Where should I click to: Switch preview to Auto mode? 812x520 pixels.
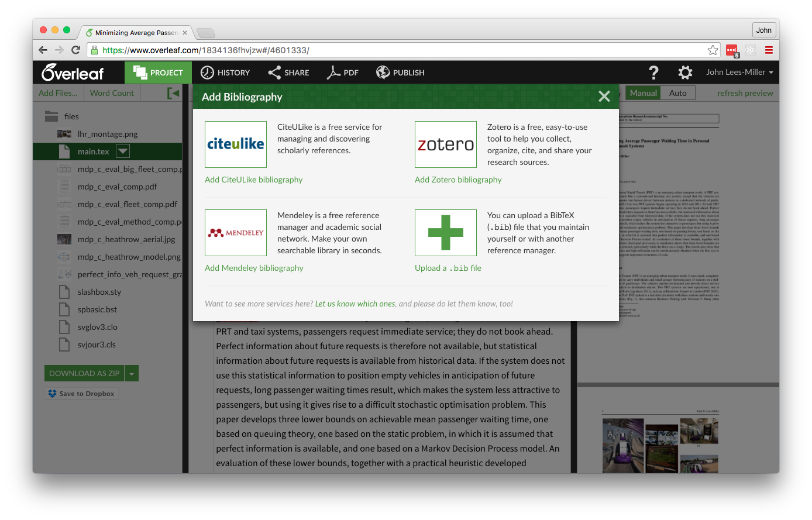(x=678, y=93)
